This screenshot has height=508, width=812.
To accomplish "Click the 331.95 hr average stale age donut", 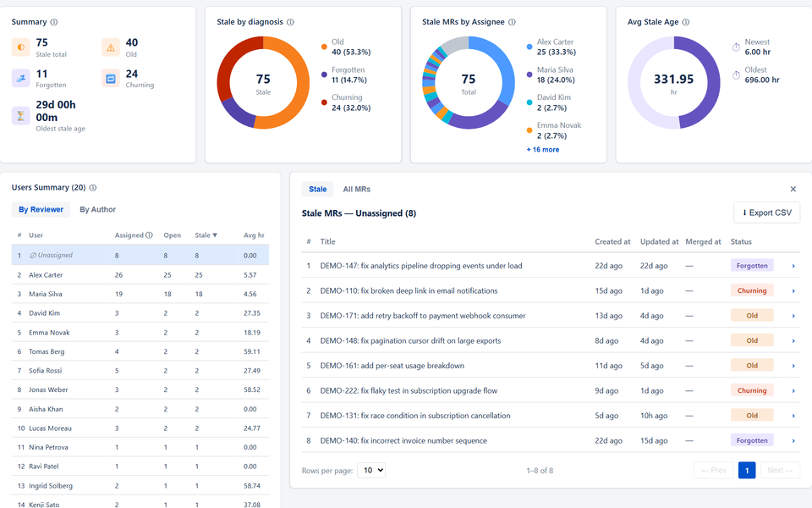I will (x=674, y=82).
